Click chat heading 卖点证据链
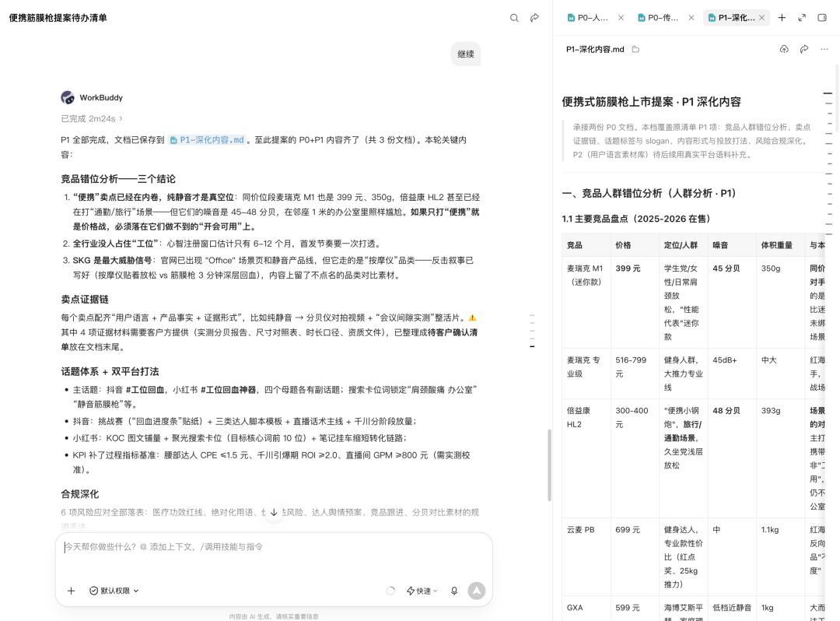The width and height of the screenshot is (840, 621). click(85, 300)
